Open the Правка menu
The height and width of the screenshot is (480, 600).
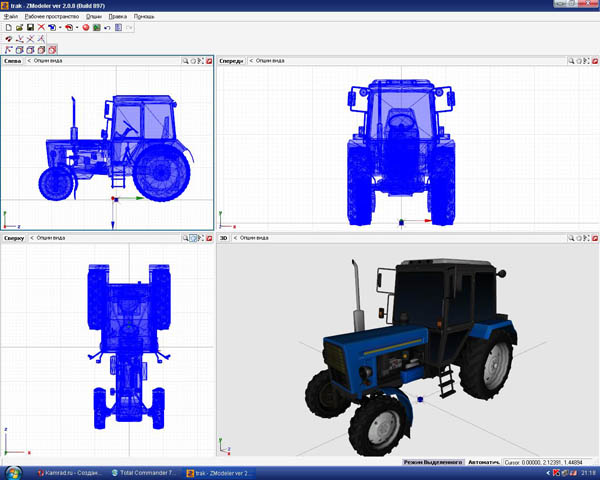coord(117,17)
